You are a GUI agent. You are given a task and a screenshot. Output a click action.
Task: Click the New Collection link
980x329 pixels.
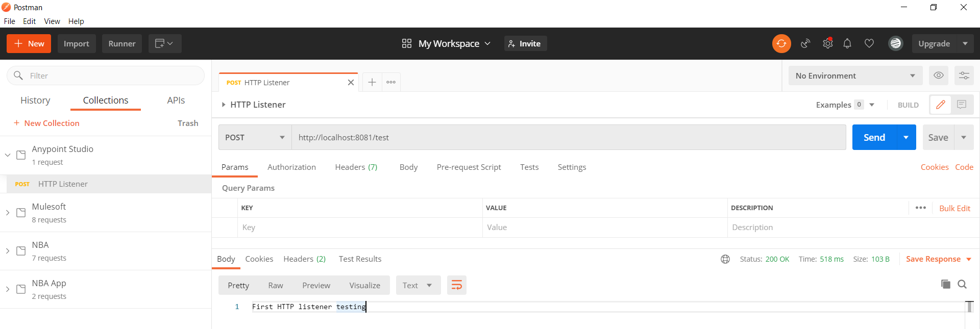pyautogui.click(x=46, y=123)
